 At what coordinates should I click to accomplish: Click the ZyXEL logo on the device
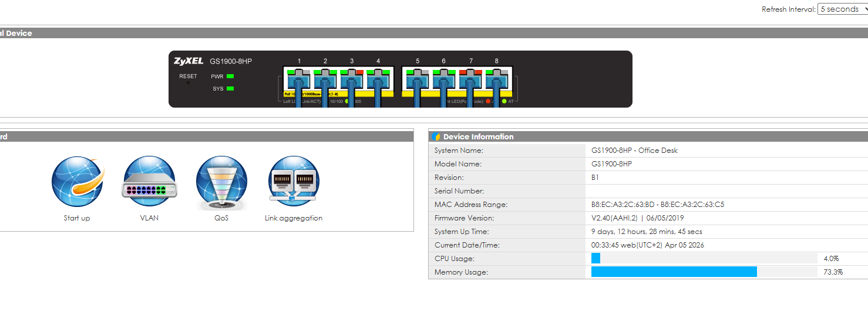pyautogui.click(x=189, y=61)
